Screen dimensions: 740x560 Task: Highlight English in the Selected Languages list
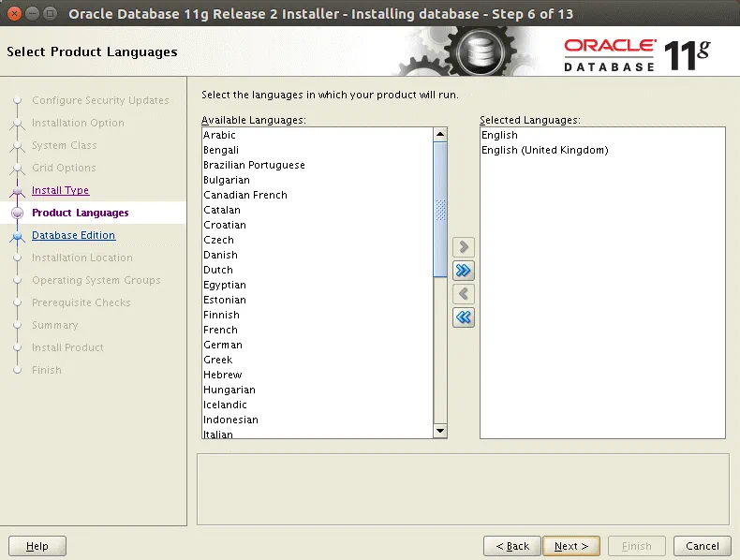point(499,135)
